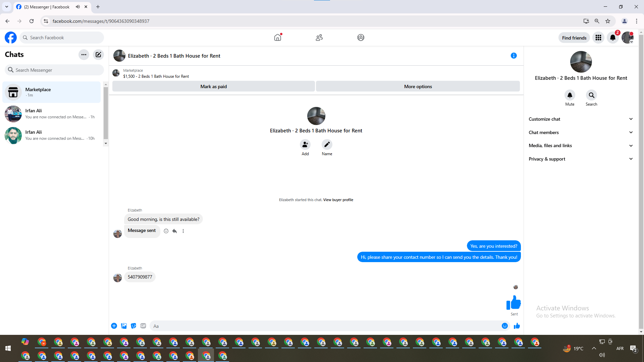Click the Mark as paid button
644x362 pixels.
click(x=213, y=86)
